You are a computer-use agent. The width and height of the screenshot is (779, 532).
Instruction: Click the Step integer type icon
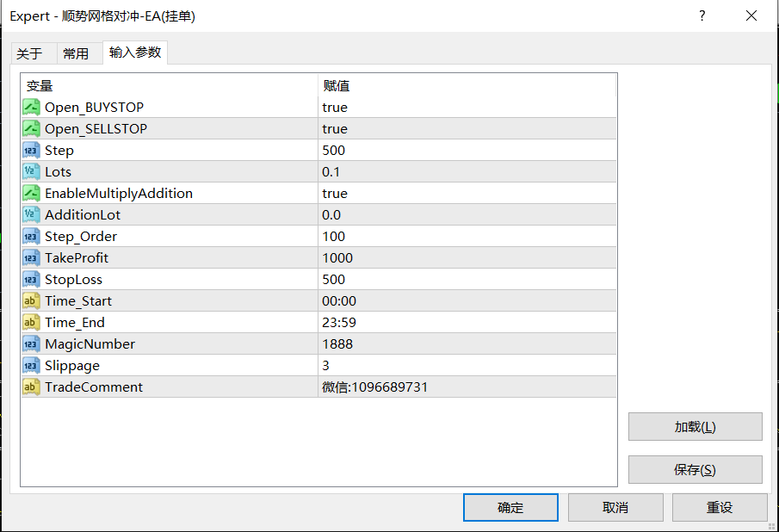pos(31,151)
